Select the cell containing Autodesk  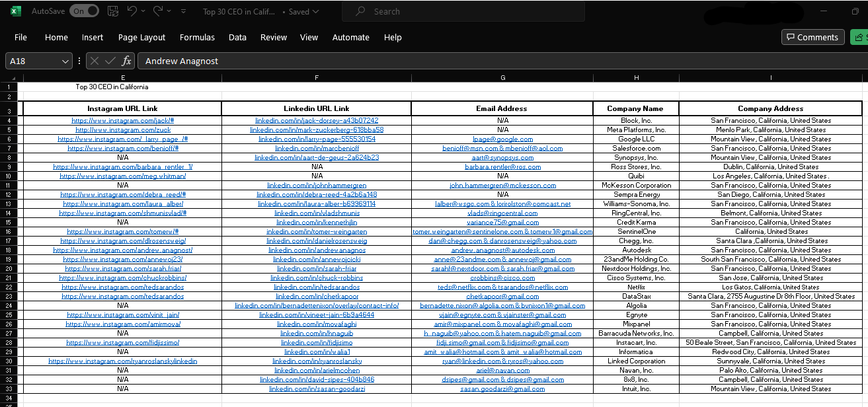[x=637, y=250]
